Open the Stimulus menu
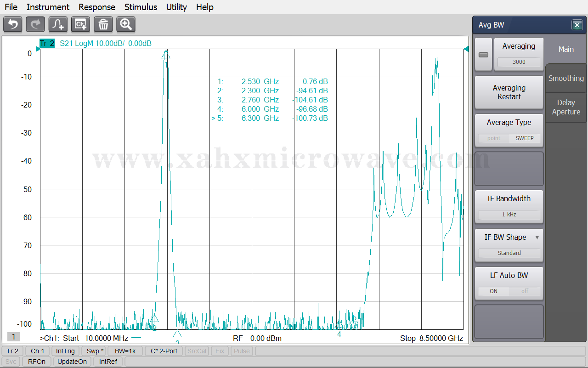Viewport: 588px width, 368px height. click(x=141, y=7)
